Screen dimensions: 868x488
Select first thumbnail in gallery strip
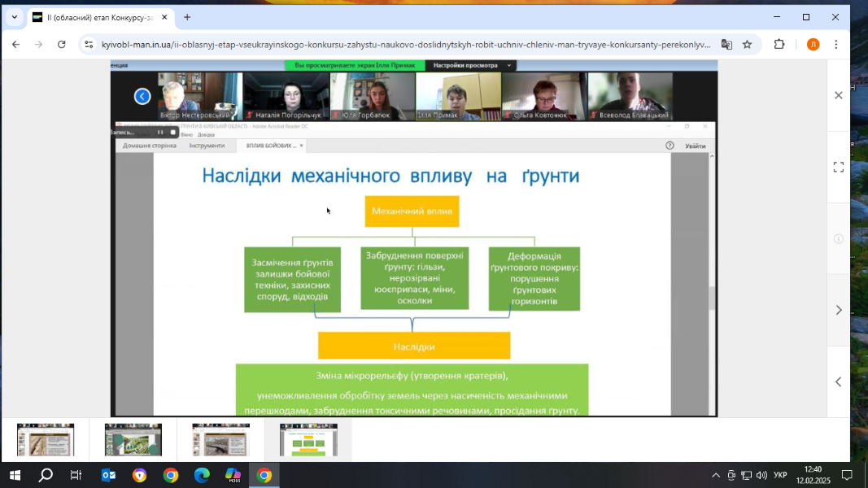click(46, 440)
